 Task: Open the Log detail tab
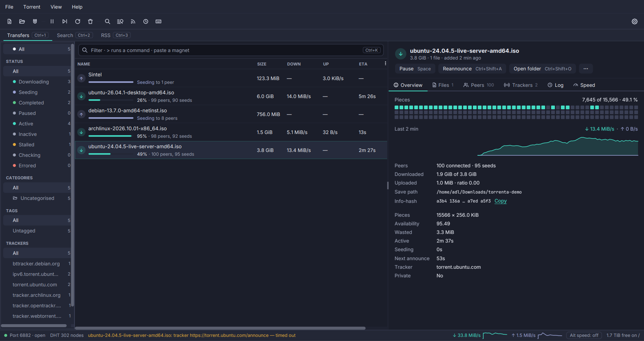pos(556,85)
